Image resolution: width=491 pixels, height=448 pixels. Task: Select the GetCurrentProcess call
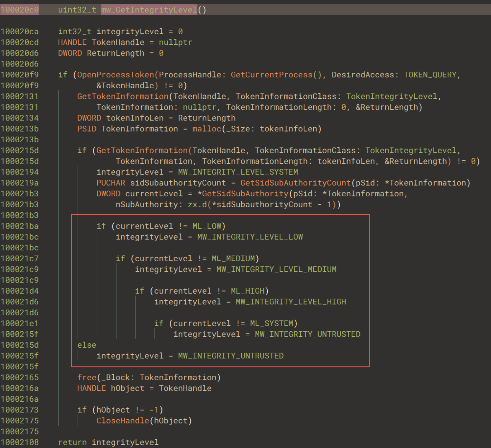click(x=271, y=75)
